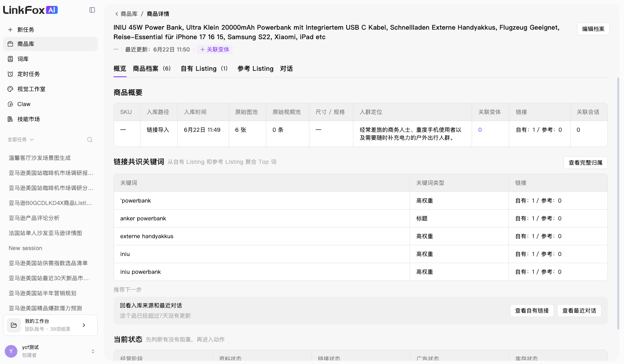Click the 编辑档案 button
Screen dimensions: 624x364
(593, 29)
